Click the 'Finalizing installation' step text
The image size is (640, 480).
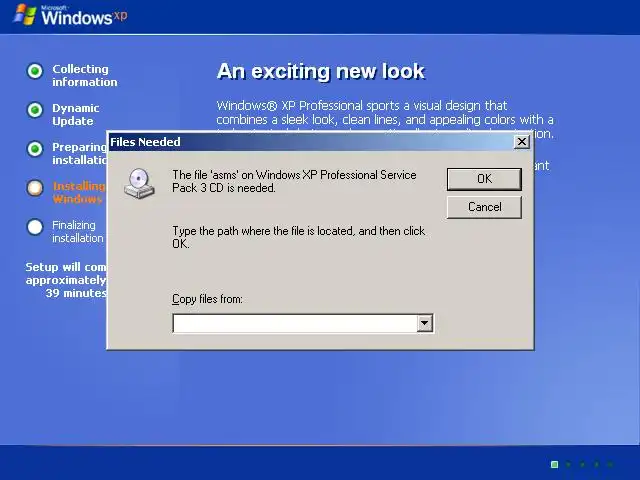(x=78, y=231)
